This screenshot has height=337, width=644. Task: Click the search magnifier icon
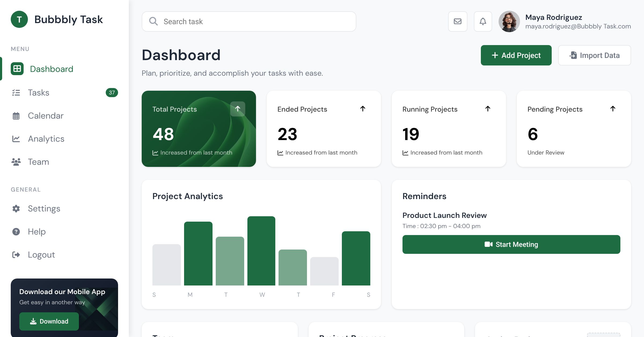pyautogui.click(x=153, y=21)
